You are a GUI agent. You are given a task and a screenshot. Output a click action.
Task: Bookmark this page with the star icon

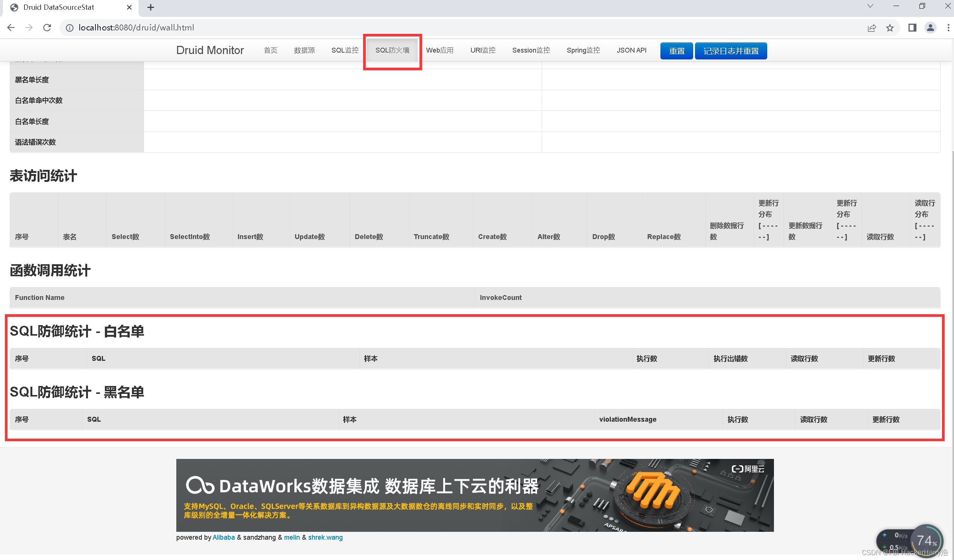(x=890, y=28)
